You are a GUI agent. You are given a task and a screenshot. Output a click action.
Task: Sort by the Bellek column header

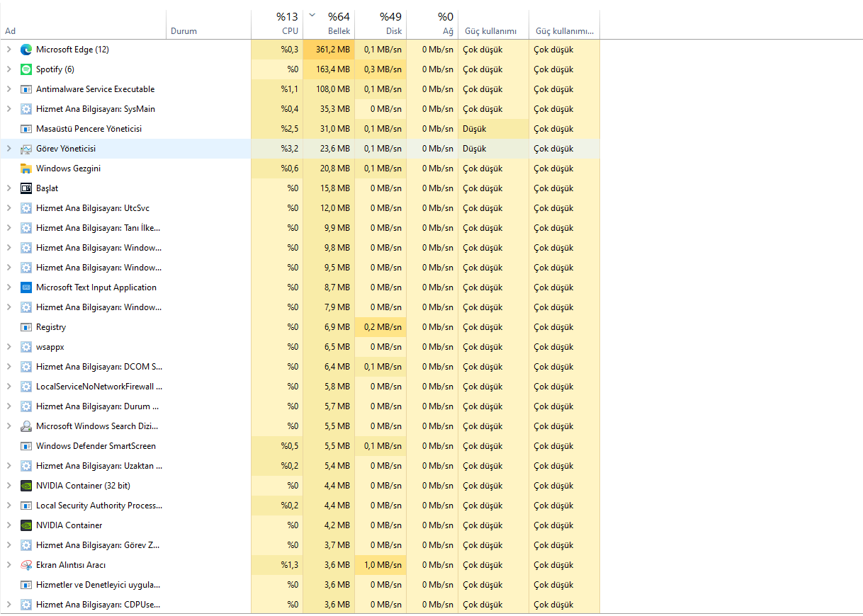click(329, 24)
